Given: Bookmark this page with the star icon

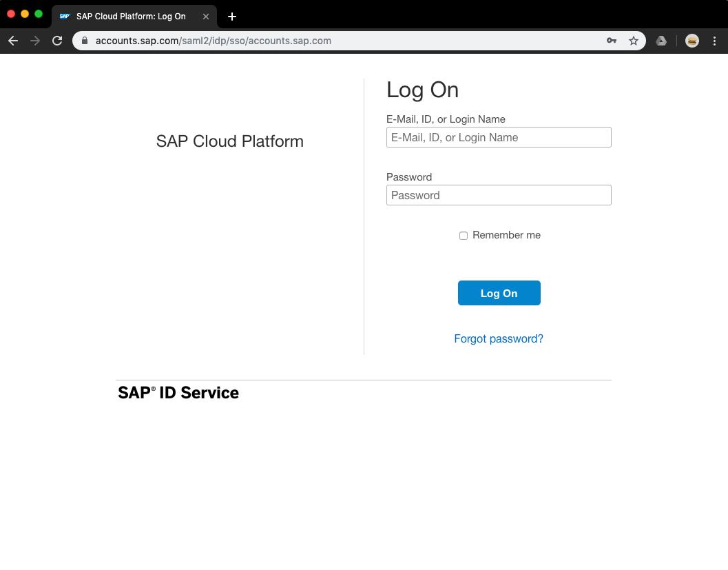Looking at the screenshot, I should point(633,41).
